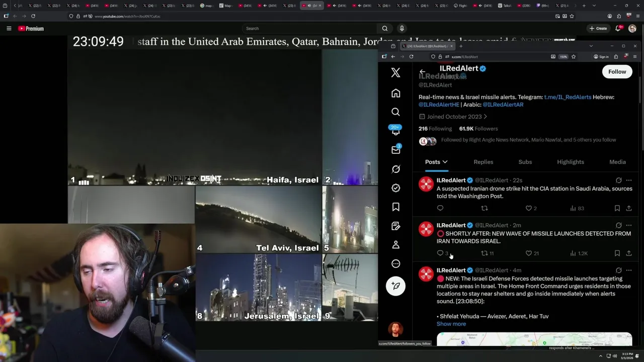Open Grok explain on 4m-old post
644x362 pixels.
(618, 270)
